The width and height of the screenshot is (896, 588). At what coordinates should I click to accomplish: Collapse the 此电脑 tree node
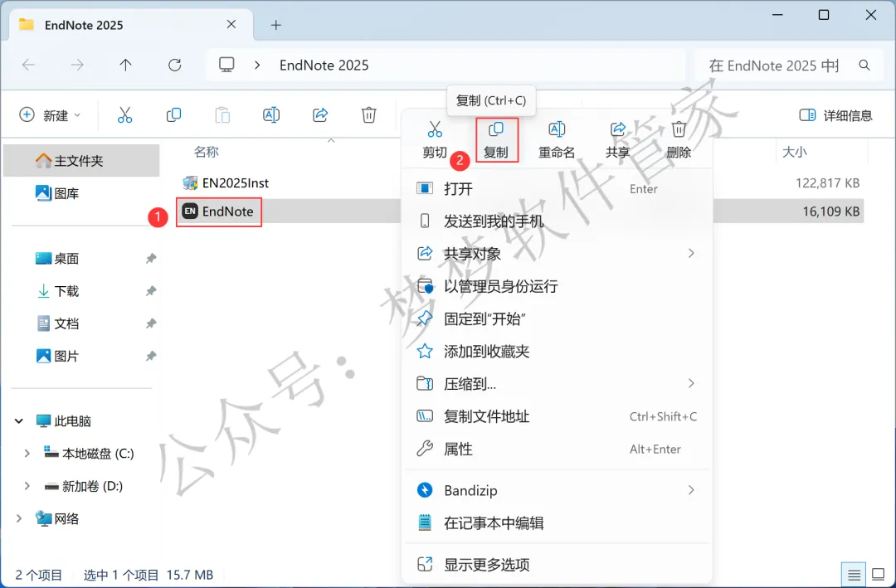coord(19,421)
